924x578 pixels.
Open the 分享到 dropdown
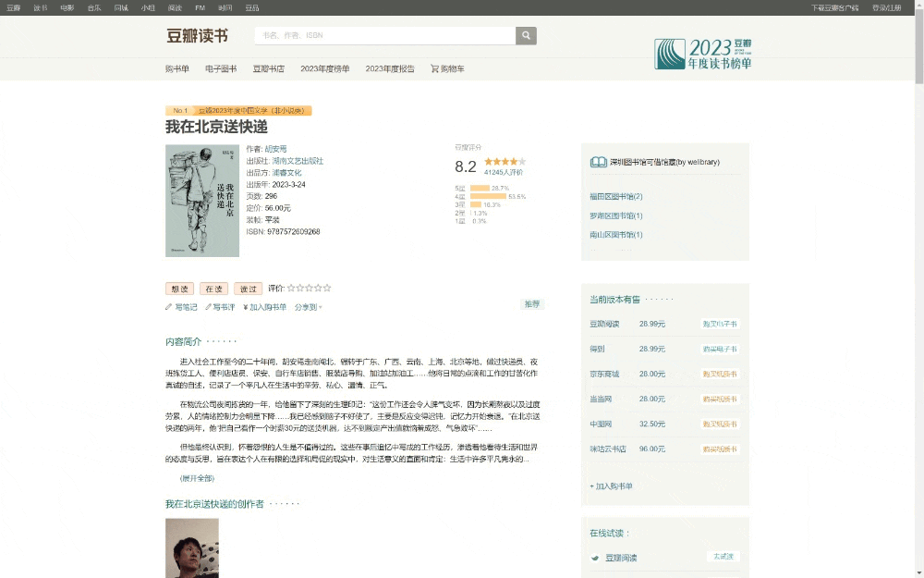309,307
